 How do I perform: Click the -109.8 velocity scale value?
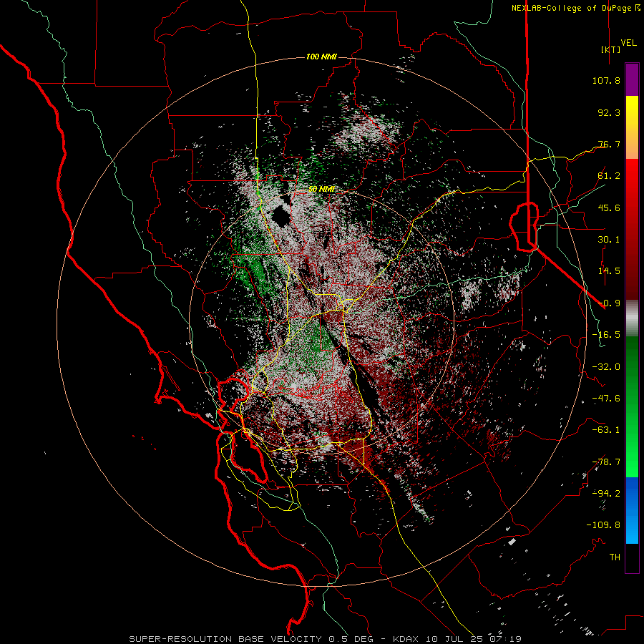point(603,525)
